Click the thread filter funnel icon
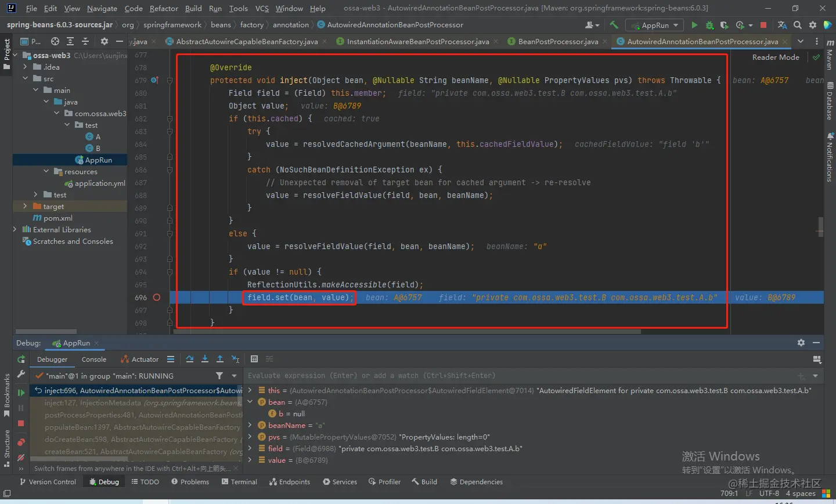This screenshot has width=836, height=504. (x=219, y=376)
